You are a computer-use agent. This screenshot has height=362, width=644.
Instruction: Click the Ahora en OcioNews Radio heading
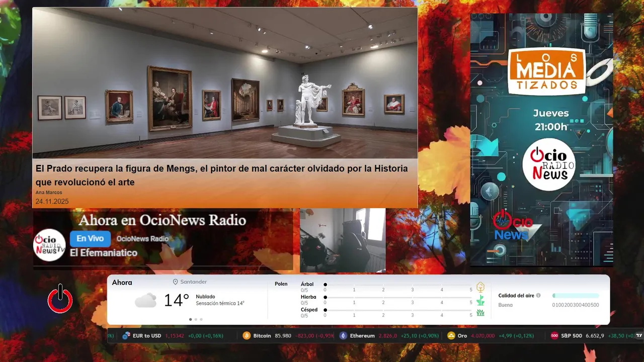(163, 220)
